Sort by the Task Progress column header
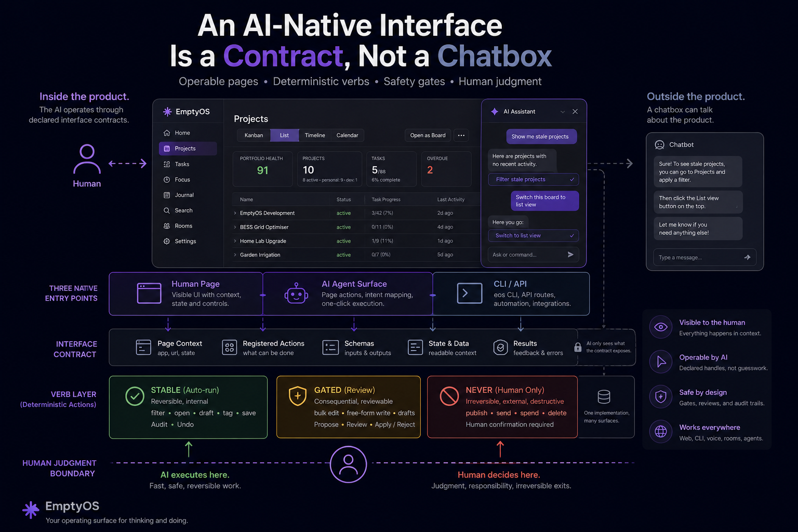Viewport: 798px width, 532px height. pos(386,199)
